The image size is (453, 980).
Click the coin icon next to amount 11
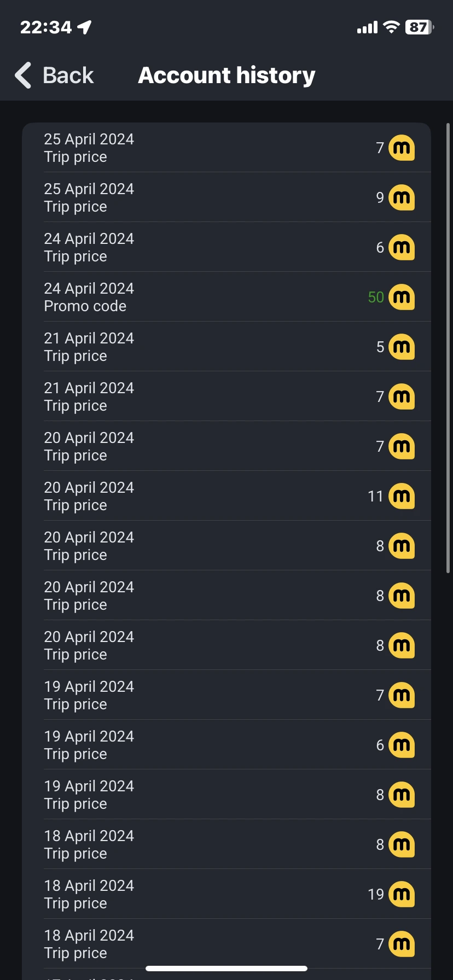pos(402,496)
